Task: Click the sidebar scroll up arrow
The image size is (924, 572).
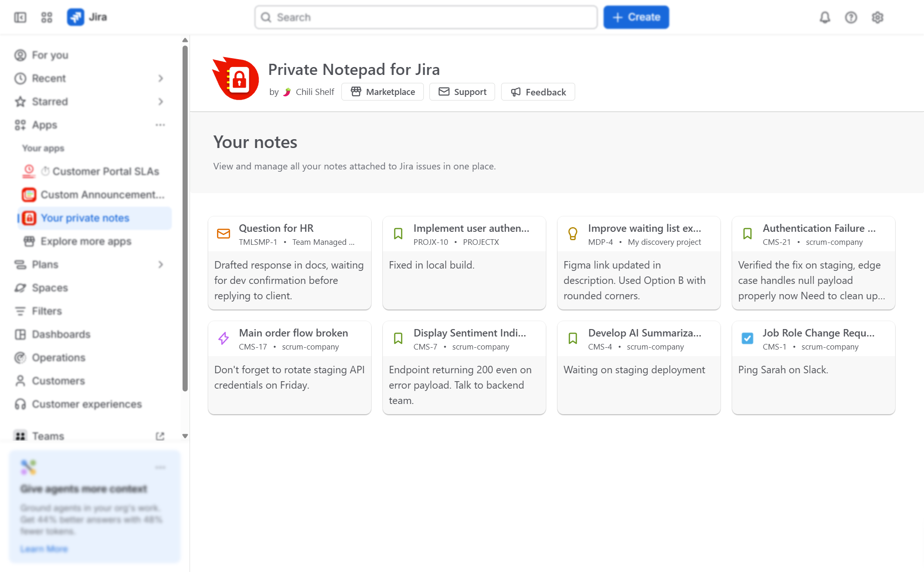Action: tap(185, 40)
